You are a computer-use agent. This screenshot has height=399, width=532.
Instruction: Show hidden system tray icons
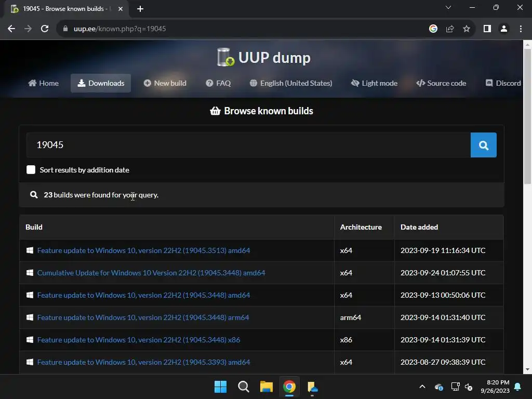[x=422, y=387]
